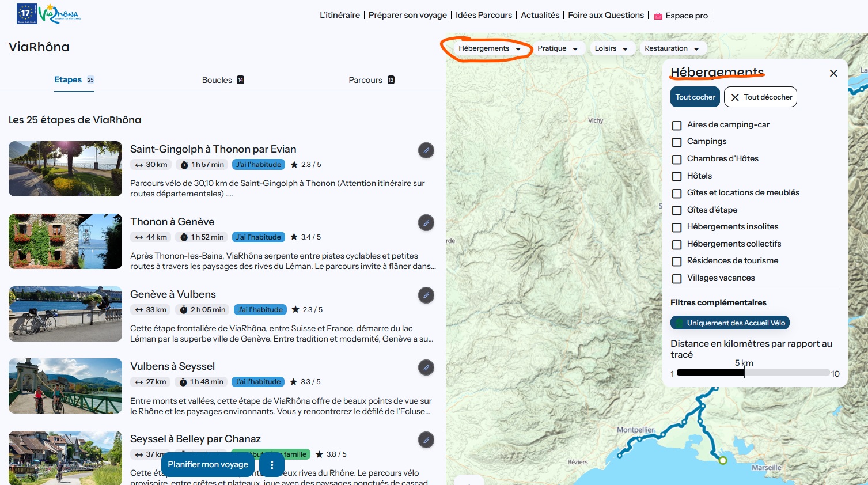Click the distance slider handle at 5 km
This screenshot has height=485, width=868.
[x=745, y=373]
